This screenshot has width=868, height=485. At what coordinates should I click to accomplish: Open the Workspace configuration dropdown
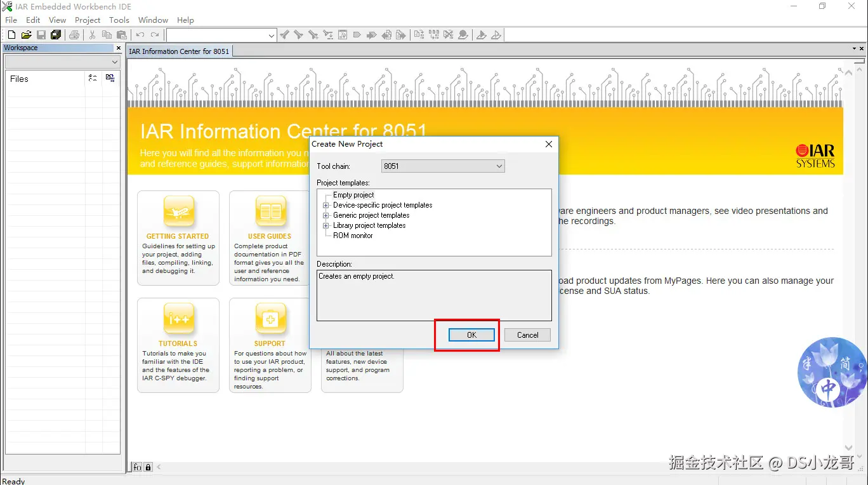pyautogui.click(x=62, y=62)
